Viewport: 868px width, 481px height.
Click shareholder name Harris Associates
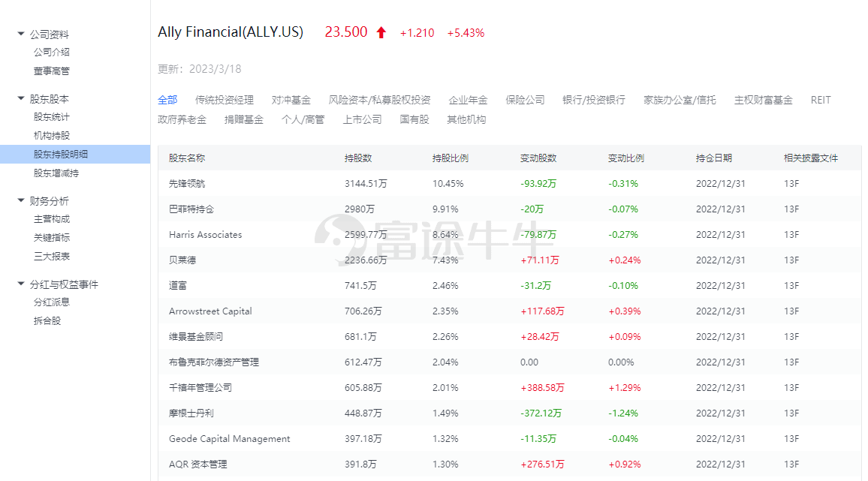[x=206, y=235]
